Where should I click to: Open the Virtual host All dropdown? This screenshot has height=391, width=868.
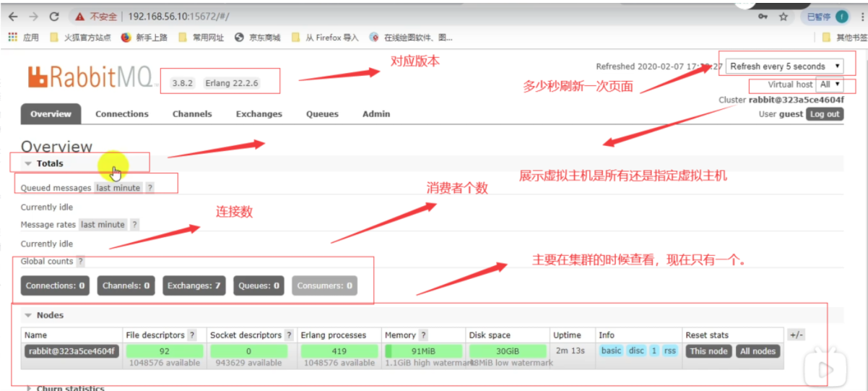(829, 85)
